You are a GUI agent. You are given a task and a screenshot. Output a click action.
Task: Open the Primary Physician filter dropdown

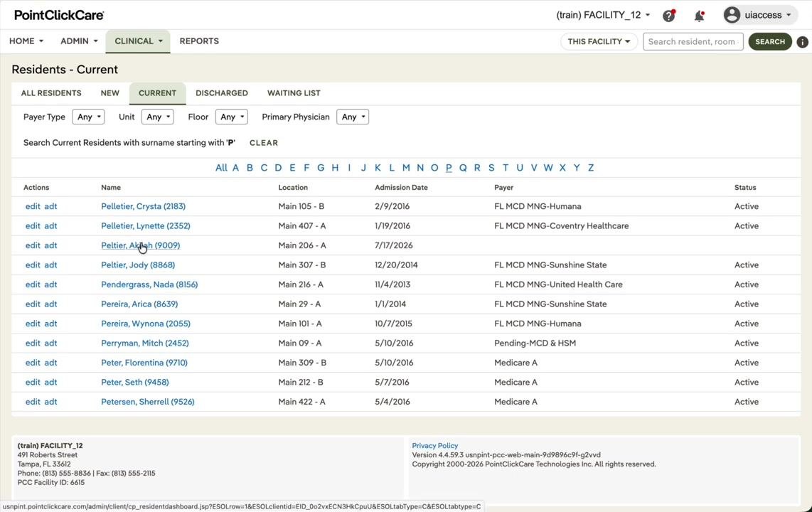click(353, 117)
